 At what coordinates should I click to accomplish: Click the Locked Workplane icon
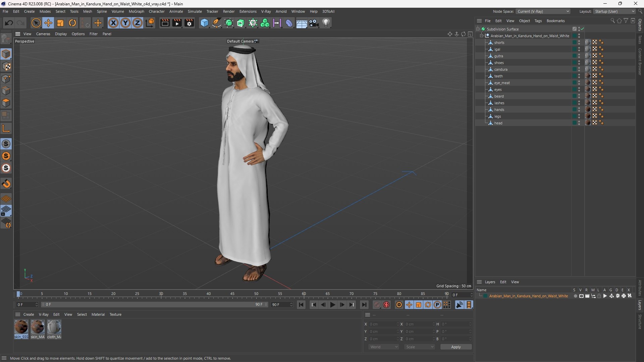click(6, 211)
